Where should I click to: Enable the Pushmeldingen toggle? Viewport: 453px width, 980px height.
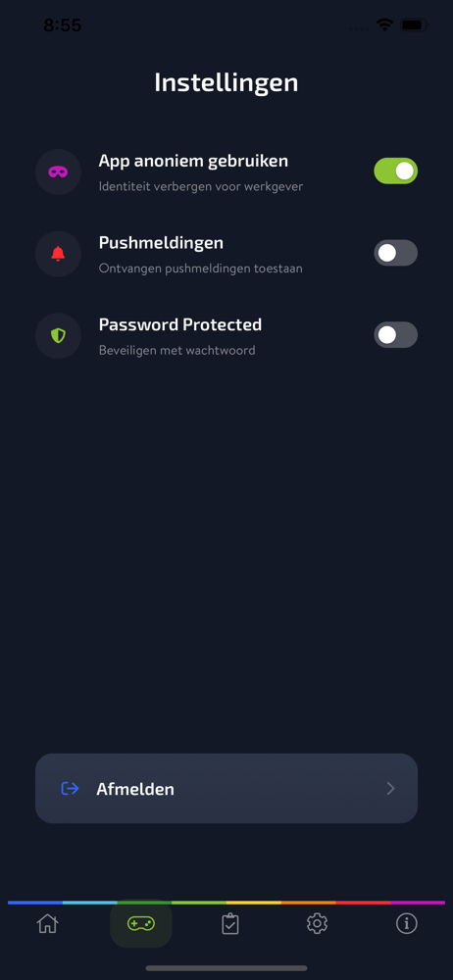(x=395, y=253)
